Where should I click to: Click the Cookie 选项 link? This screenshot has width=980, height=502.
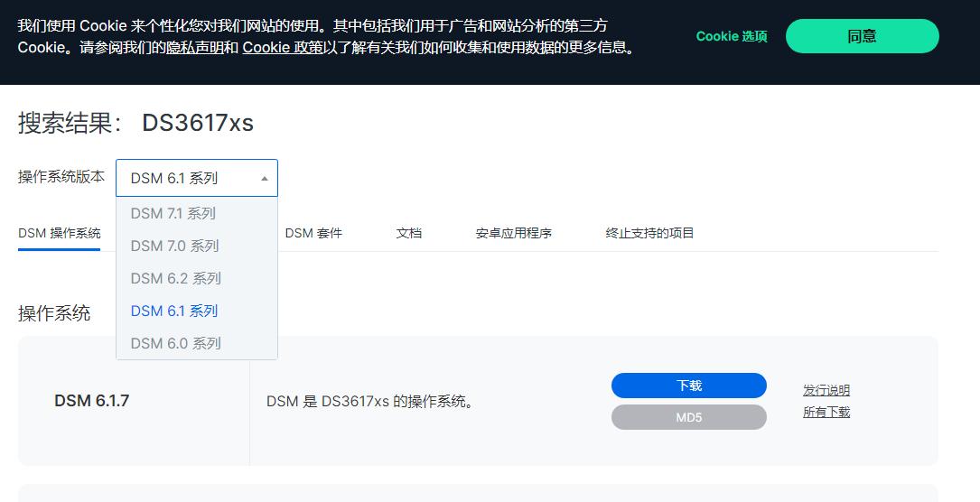pos(732,36)
